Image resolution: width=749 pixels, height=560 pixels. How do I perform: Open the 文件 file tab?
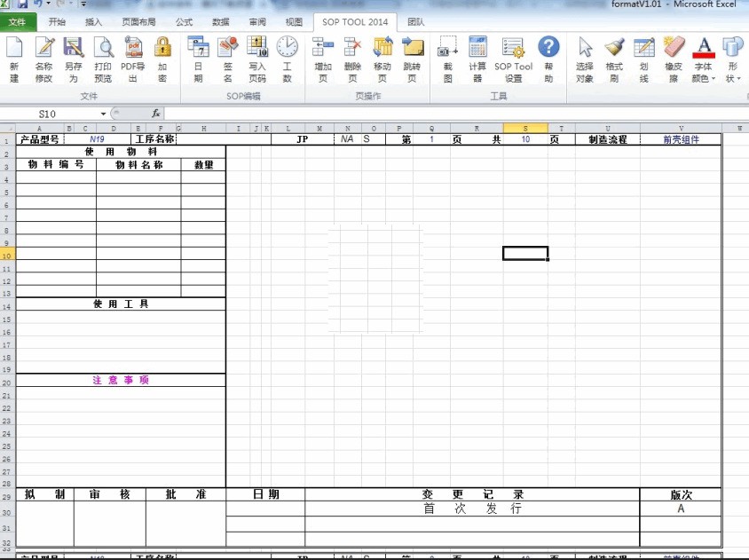pos(17,22)
